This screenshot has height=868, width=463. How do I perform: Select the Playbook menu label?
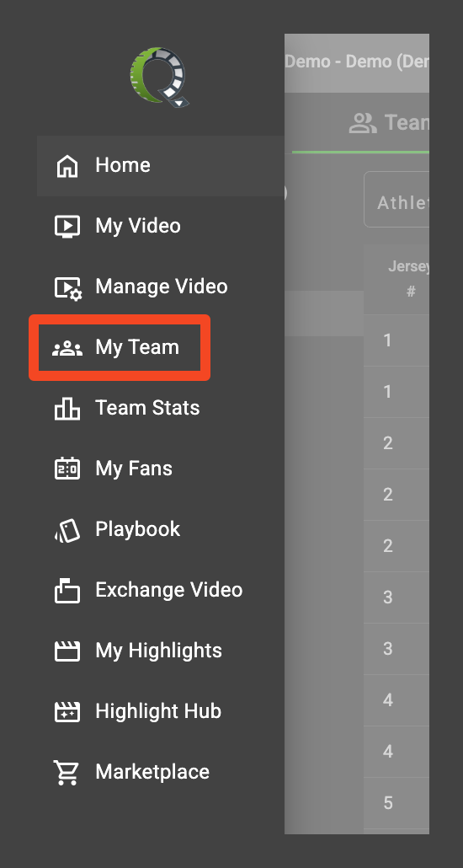[137, 529]
